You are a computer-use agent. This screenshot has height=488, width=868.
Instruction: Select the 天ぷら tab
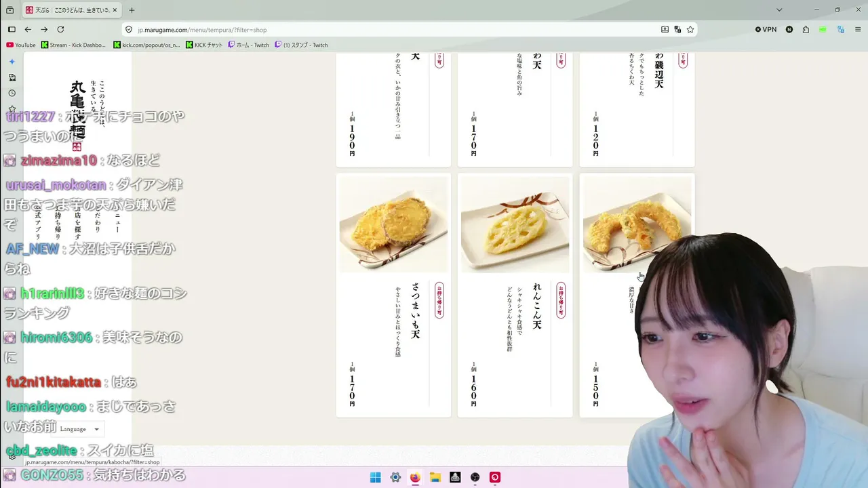[72, 10]
